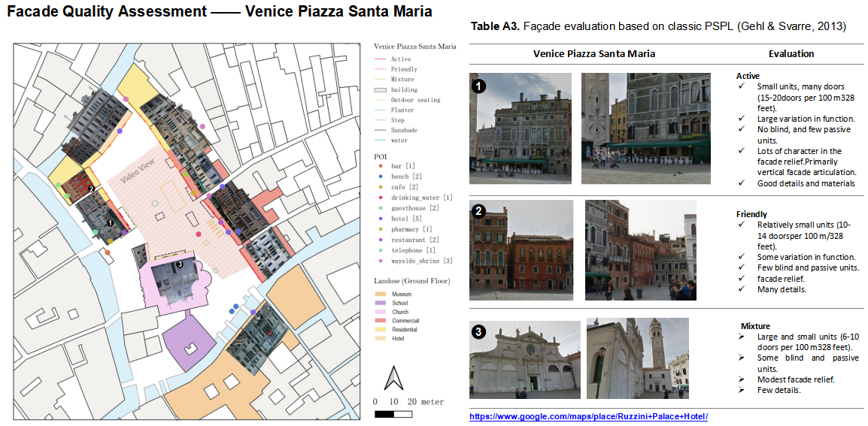The image size is (868, 426).
Task: Click the number 1 marker on first photo
Action: click(x=479, y=86)
